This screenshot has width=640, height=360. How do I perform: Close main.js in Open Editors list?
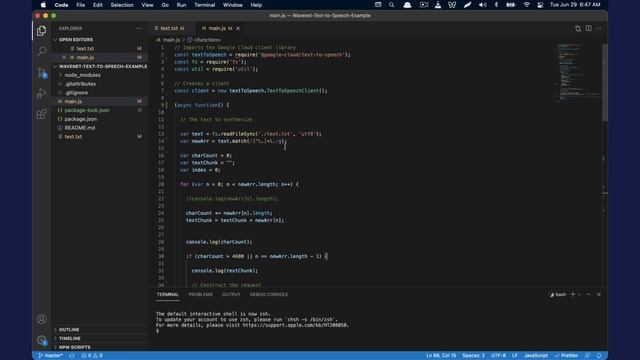tap(64, 58)
